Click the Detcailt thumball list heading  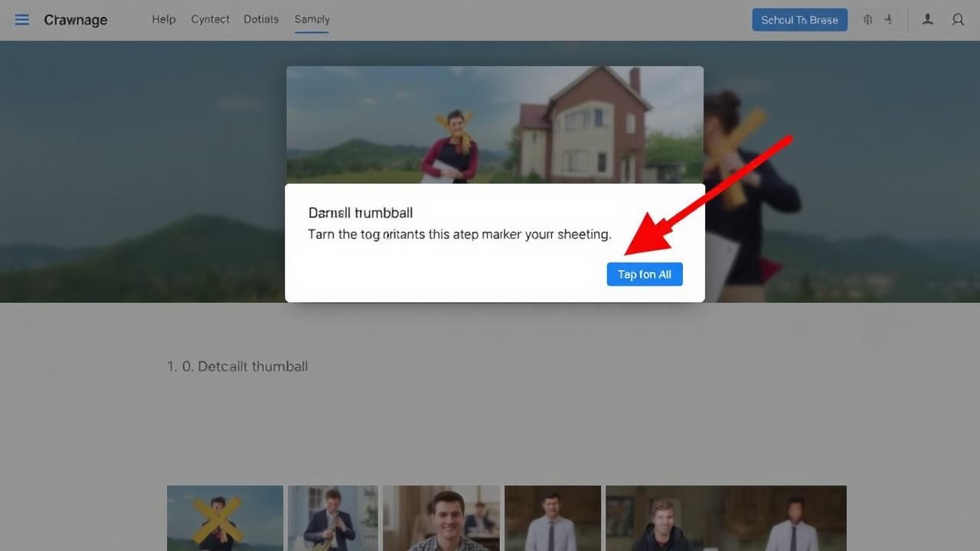(237, 367)
